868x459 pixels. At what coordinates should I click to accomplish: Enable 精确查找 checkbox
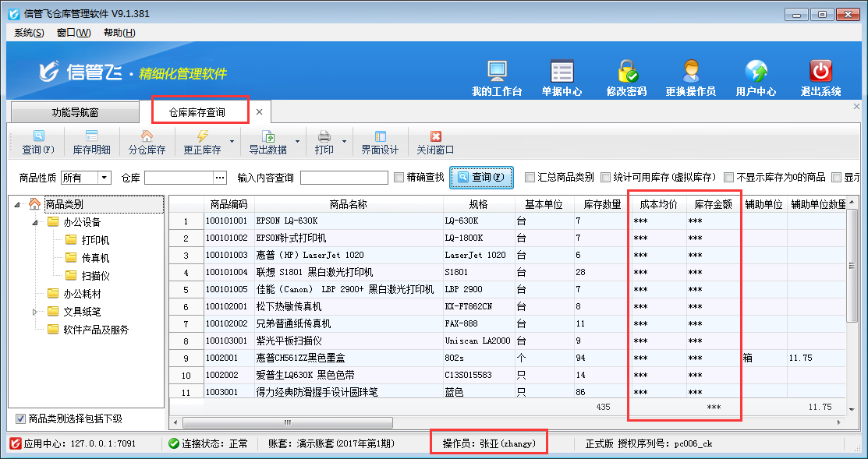click(x=399, y=177)
